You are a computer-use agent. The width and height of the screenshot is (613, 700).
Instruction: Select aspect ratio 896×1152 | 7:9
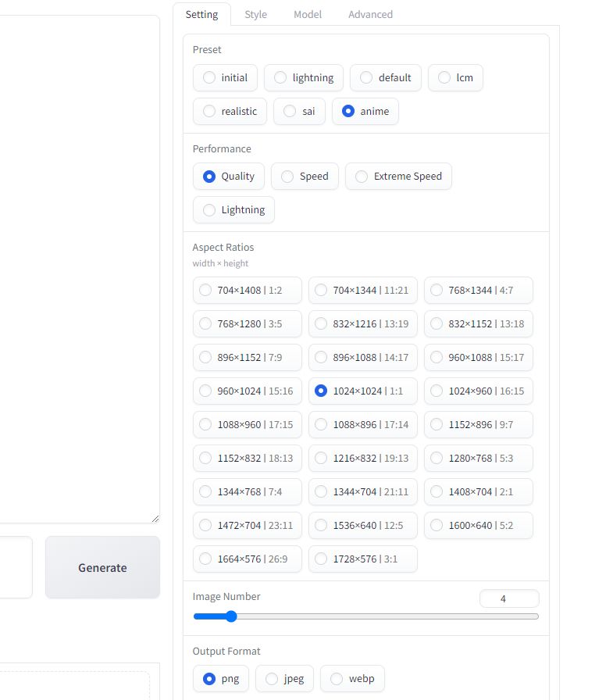coord(248,357)
